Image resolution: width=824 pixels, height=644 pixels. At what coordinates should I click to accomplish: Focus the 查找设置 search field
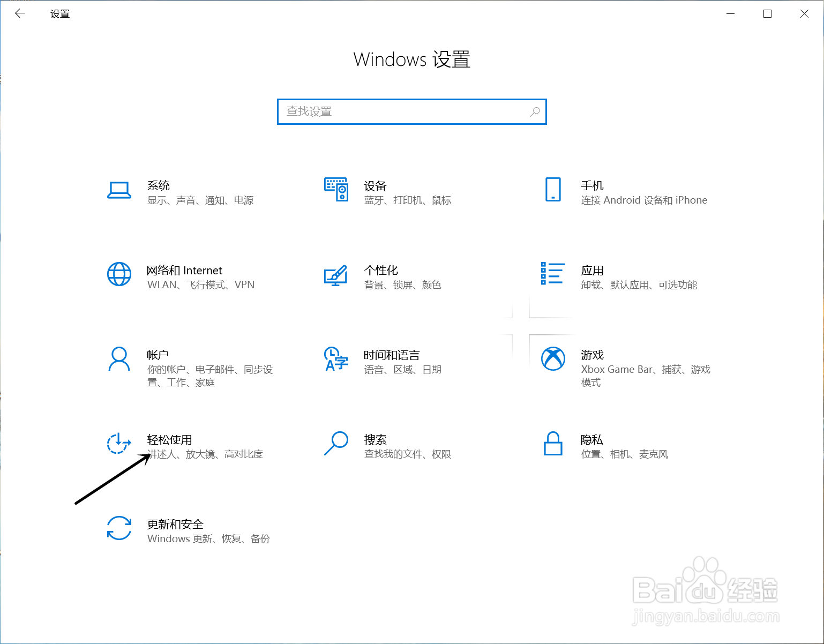[x=412, y=111]
